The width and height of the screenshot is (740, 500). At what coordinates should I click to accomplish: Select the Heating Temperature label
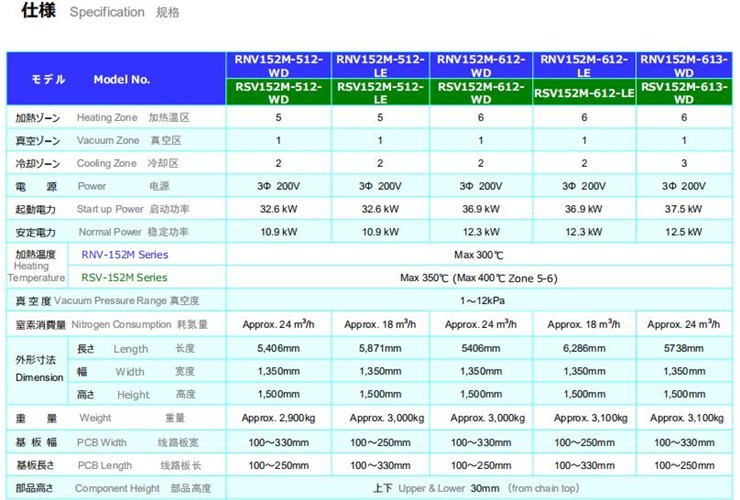[36, 266]
